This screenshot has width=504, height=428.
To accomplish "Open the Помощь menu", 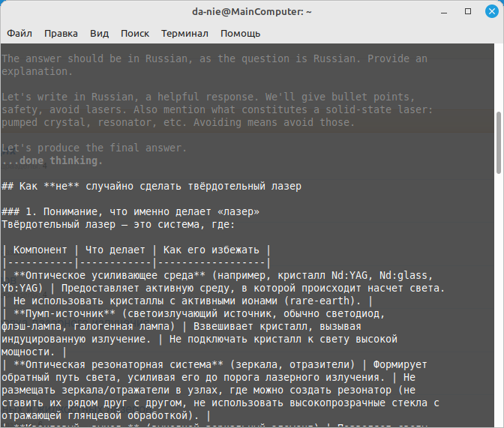I will [x=240, y=34].
